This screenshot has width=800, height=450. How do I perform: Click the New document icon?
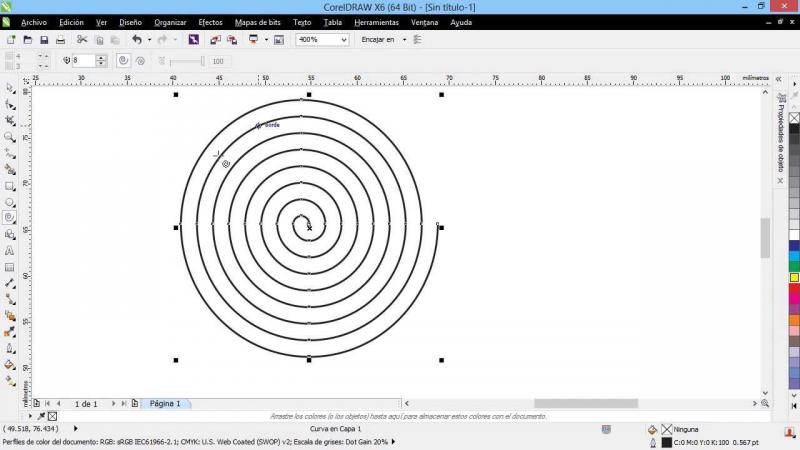tap(11, 40)
